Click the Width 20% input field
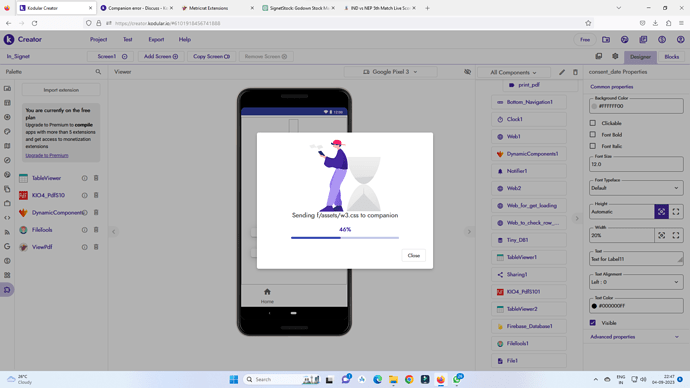Viewport: 690px width, 388px height. (621, 235)
